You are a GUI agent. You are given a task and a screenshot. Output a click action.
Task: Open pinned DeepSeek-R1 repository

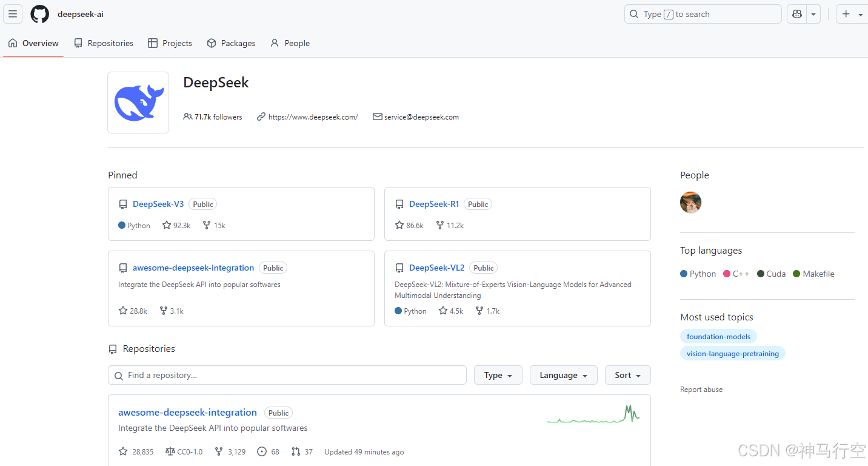click(434, 204)
